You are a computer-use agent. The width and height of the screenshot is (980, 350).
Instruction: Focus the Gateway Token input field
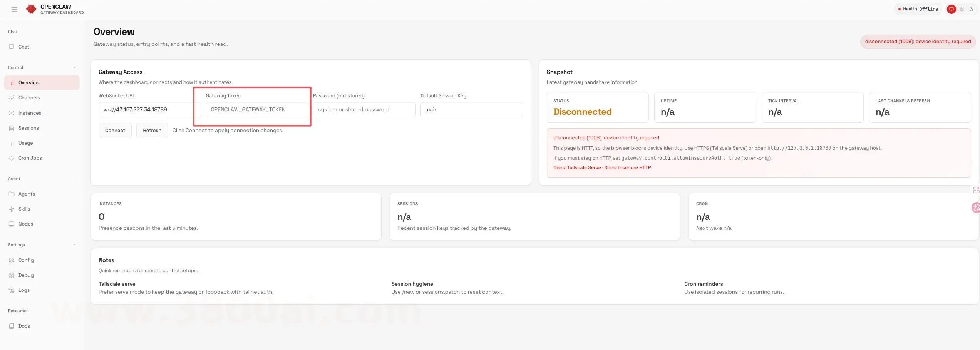pos(257,110)
